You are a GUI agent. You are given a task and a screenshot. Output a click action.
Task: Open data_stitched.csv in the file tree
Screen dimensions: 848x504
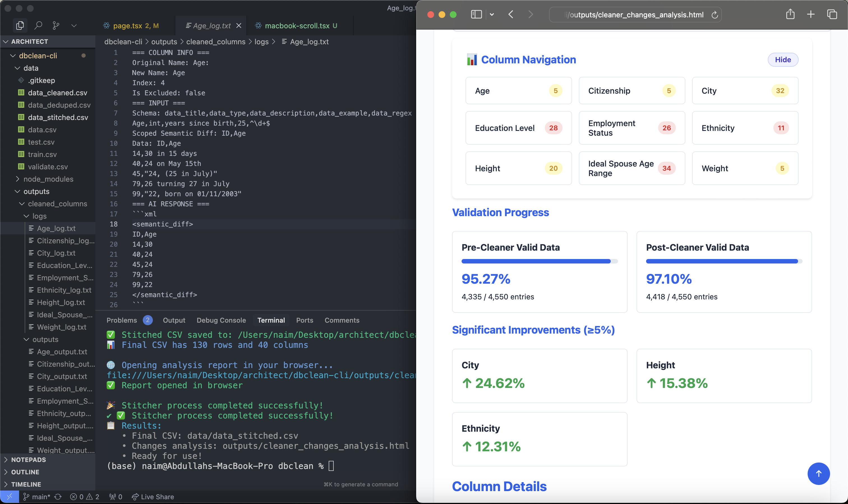pos(58,117)
